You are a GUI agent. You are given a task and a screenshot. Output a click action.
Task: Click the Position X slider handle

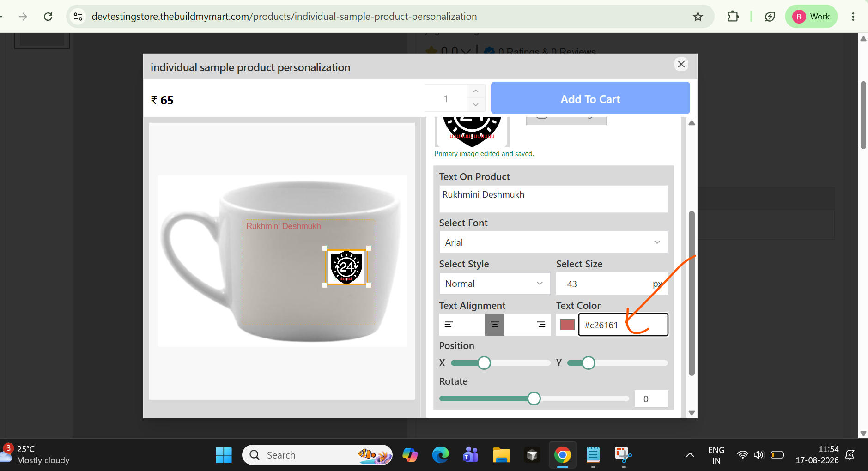click(x=484, y=363)
